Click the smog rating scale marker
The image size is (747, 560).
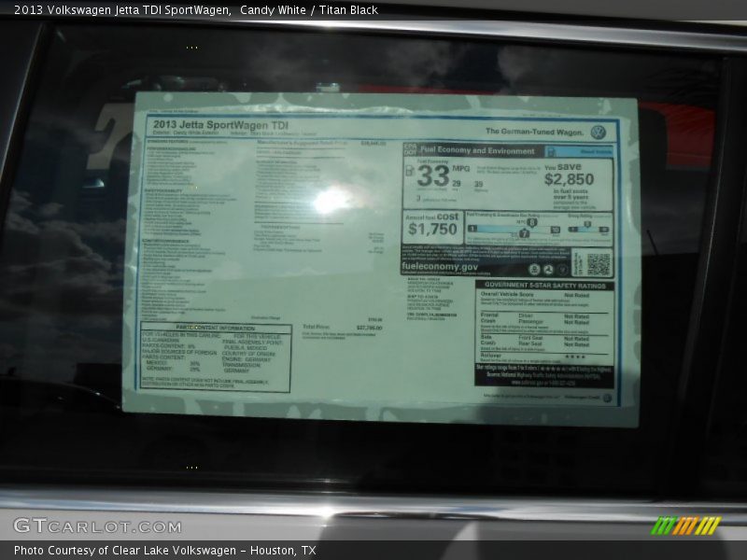click(587, 224)
